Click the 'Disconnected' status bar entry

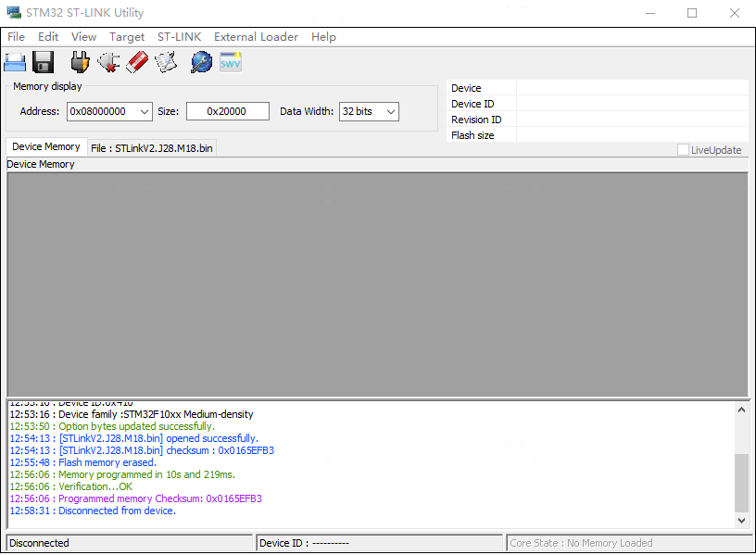pyautogui.click(x=130, y=543)
